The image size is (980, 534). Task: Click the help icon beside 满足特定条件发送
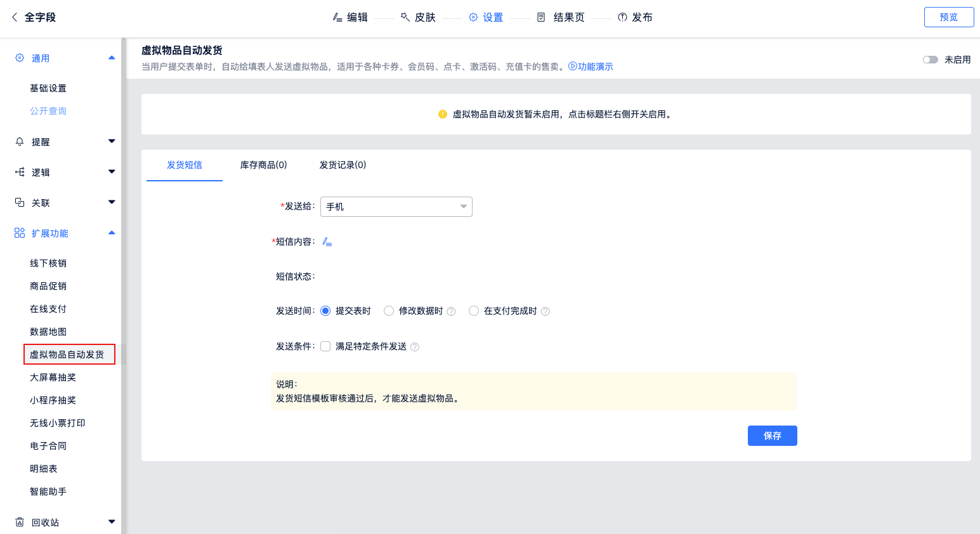tap(415, 347)
